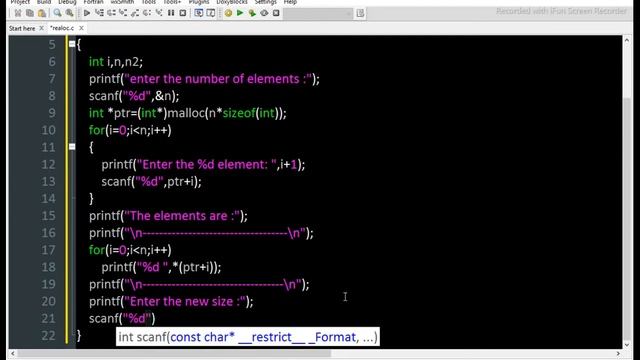Click the Step into instruction icon
The height and width of the screenshot is (360, 640).
(x=159, y=13)
